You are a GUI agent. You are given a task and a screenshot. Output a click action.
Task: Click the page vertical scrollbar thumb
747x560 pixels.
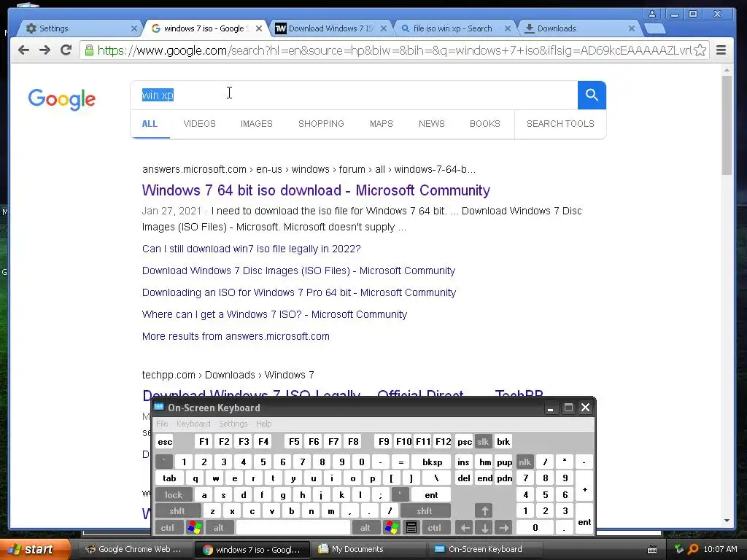727,125
